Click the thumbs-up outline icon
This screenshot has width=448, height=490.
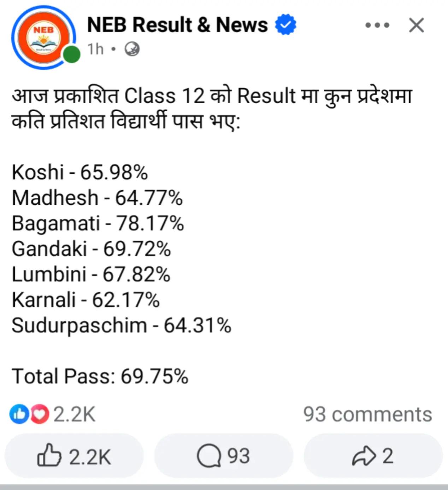pos(49,455)
